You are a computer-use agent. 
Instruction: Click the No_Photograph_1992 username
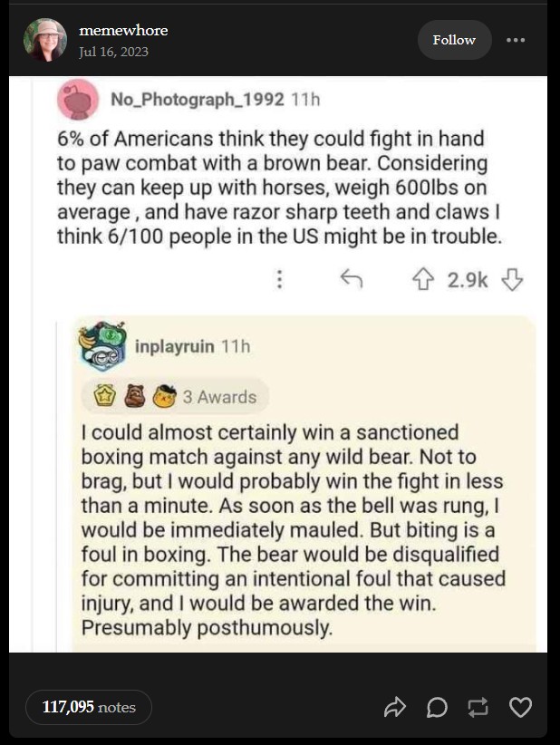197,99
